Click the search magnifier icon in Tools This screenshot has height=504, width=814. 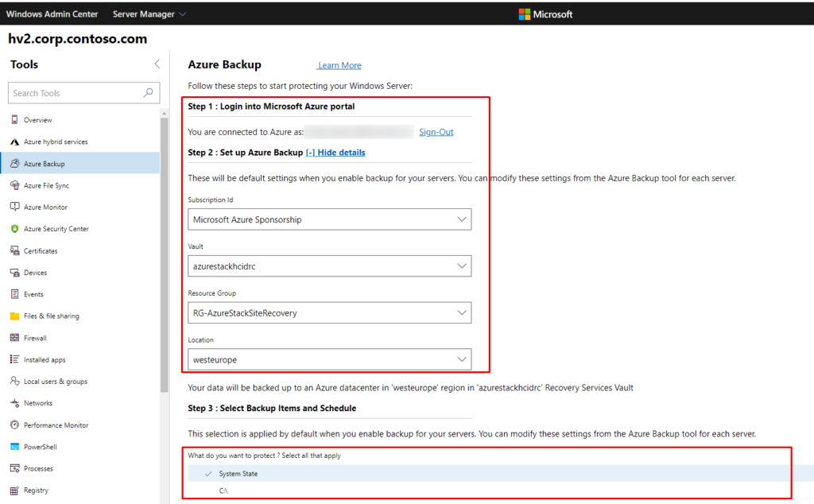pyautogui.click(x=148, y=92)
